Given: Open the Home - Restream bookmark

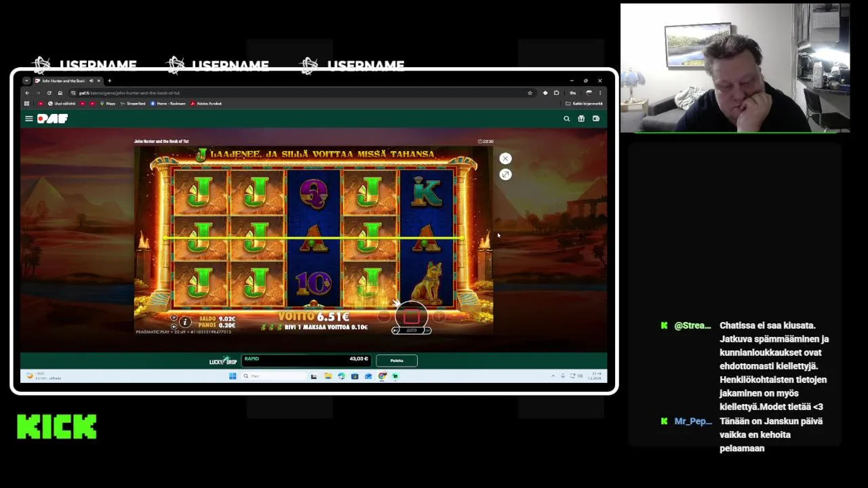Looking at the screenshot, I should click(x=168, y=104).
